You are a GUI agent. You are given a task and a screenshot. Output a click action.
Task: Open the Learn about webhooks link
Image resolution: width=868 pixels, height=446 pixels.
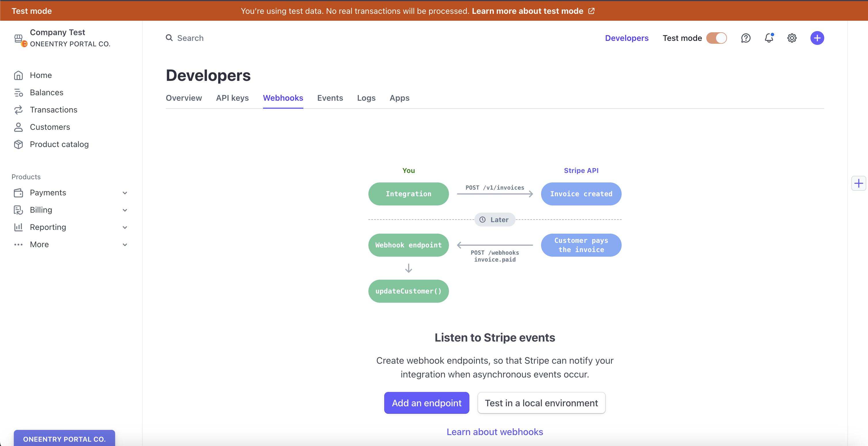coord(495,432)
